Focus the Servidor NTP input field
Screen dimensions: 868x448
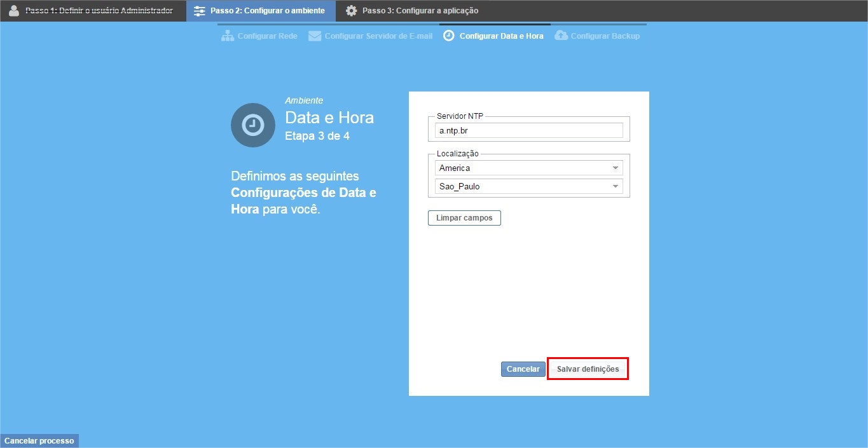[x=528, y=130]
